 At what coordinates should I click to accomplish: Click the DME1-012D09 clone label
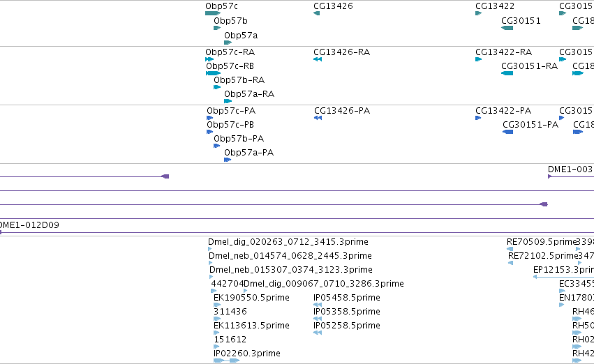tap(29, 225)
